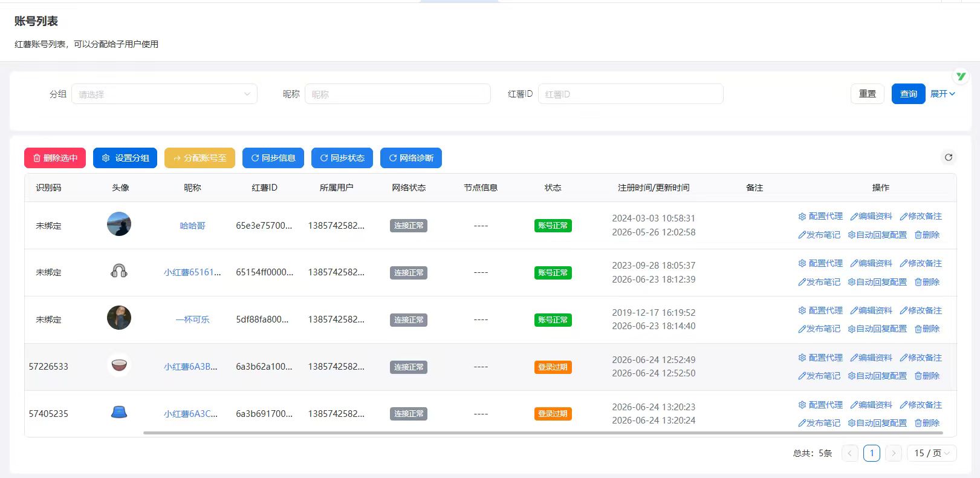Click 账号正常 status tag of 哈哈哥
This screenshot has height=478, width=980.
553,226
